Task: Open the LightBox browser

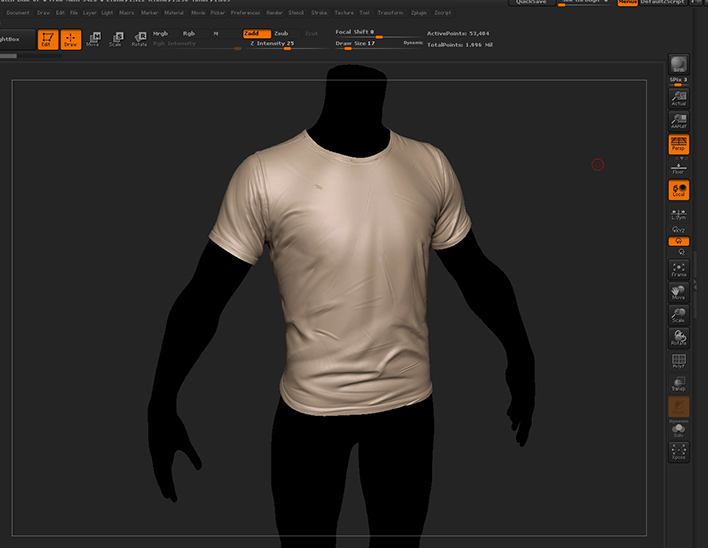Action: click(17, 39)
